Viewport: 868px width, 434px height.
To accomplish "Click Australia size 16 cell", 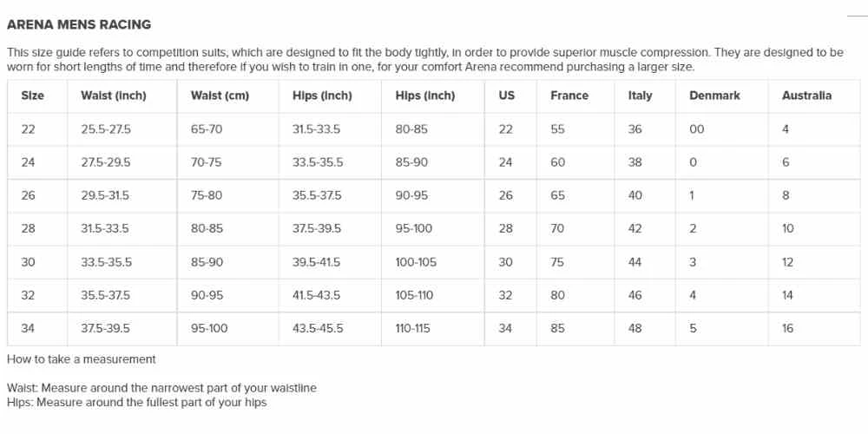I will click(x=787, y=329).
